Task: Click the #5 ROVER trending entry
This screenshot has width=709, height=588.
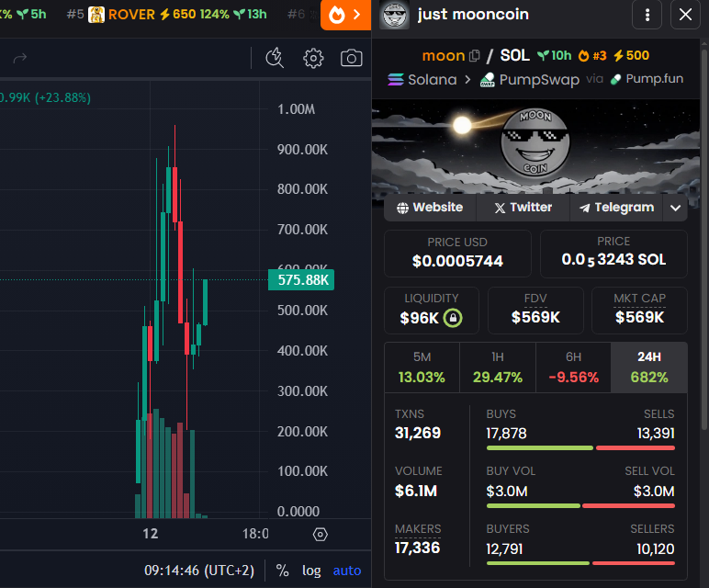Action: (167, 15)
